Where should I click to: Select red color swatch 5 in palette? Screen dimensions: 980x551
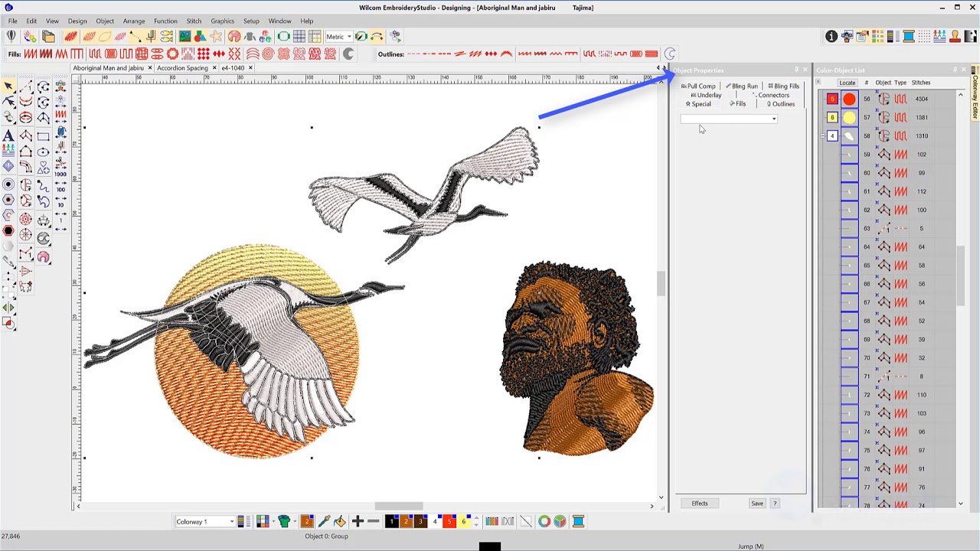pyautogui.click(x=449, y=522)
